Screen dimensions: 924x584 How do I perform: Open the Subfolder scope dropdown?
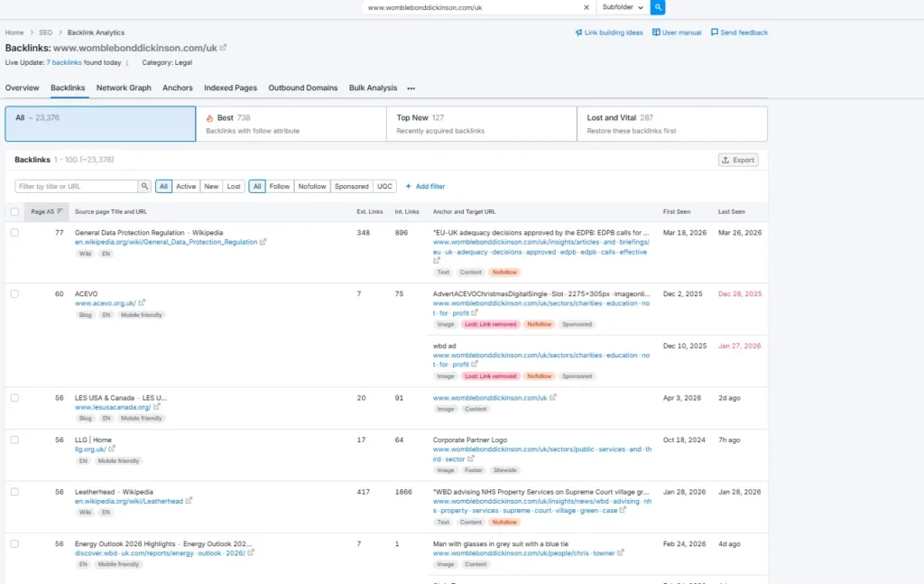(623, 7)
